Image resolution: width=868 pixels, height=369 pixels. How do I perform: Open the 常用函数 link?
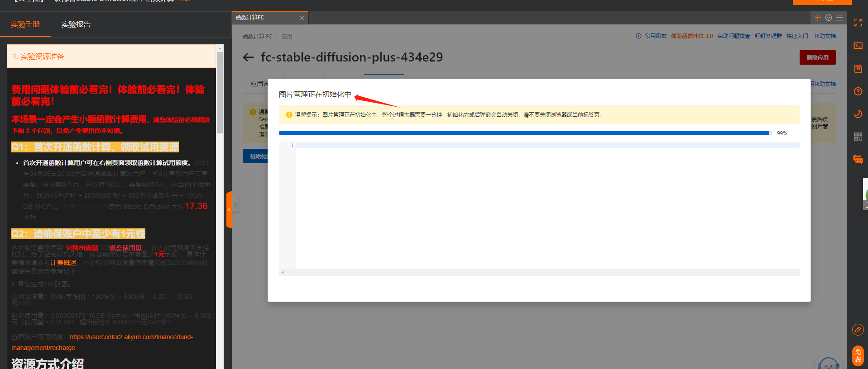pyautogui.click(x=656, y=36)
